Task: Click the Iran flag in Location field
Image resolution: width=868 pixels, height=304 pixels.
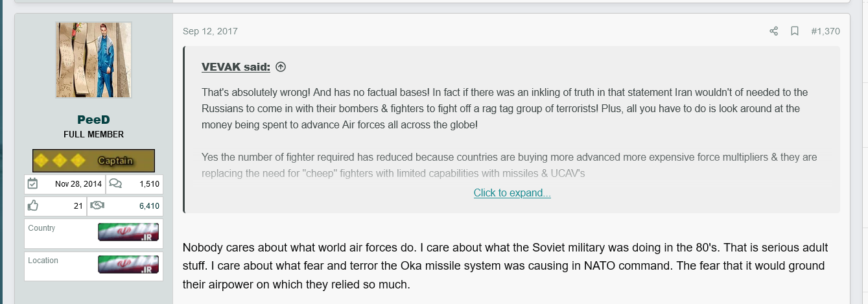Action: (x=128, y=264)
